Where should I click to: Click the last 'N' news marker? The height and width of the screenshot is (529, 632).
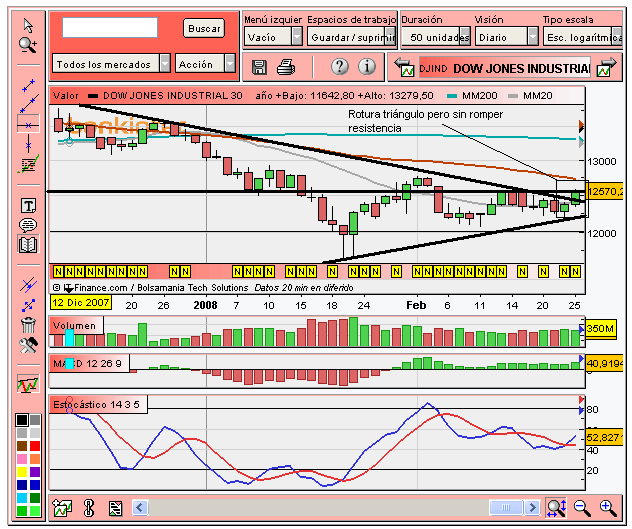click(x=575, y=271)
